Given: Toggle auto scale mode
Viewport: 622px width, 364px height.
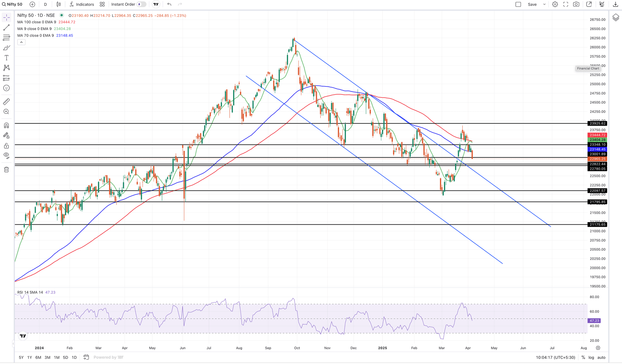Looking at the screenshot, I should click(x=601, y=358).
